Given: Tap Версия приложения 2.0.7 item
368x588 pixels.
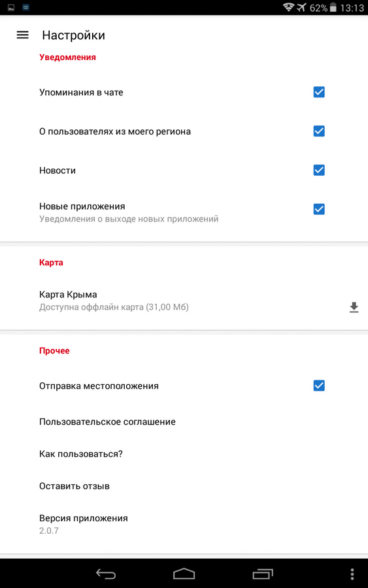Looking at the screenshot, I should [184, 524].
